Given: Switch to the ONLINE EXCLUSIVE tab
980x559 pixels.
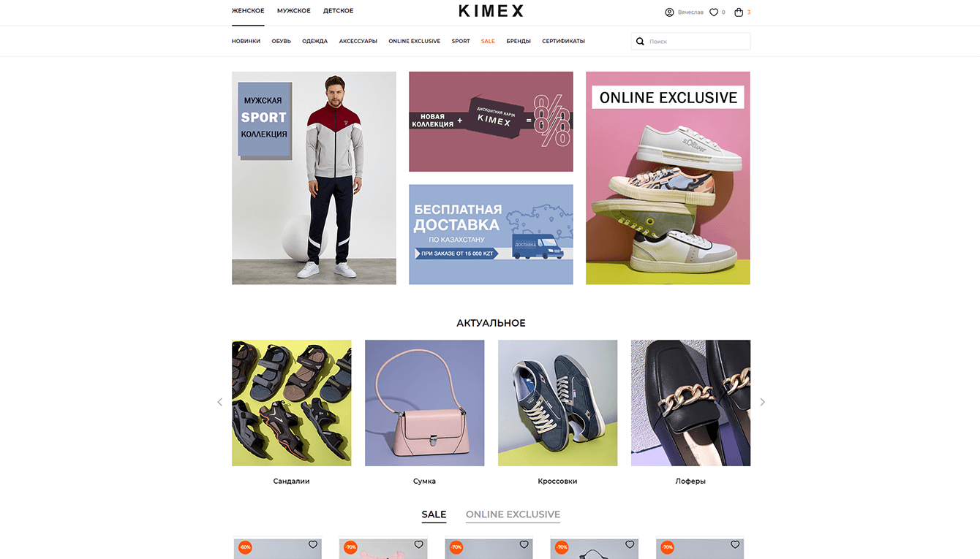Looking at the screenshot, I should pyautogui.click(x=513, y=514).
